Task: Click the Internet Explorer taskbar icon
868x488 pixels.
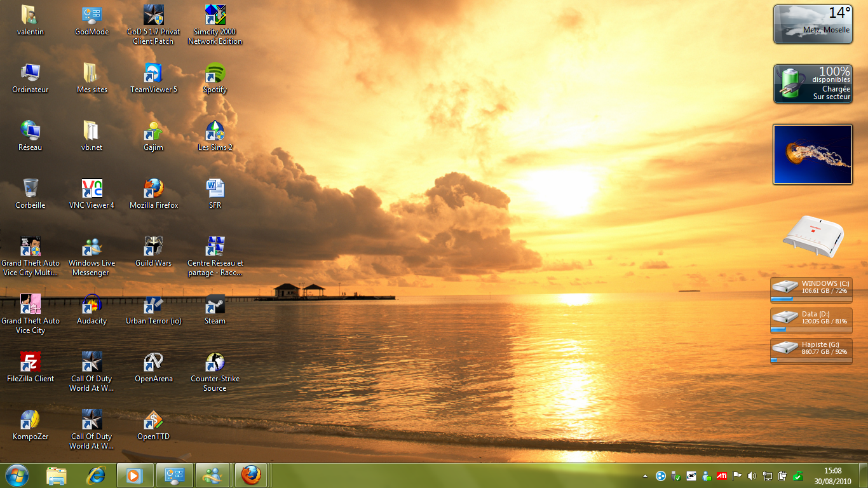Action: 96,475
